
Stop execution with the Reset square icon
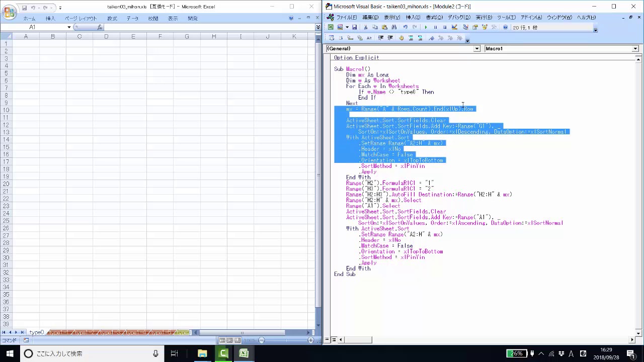pos(444,28)
